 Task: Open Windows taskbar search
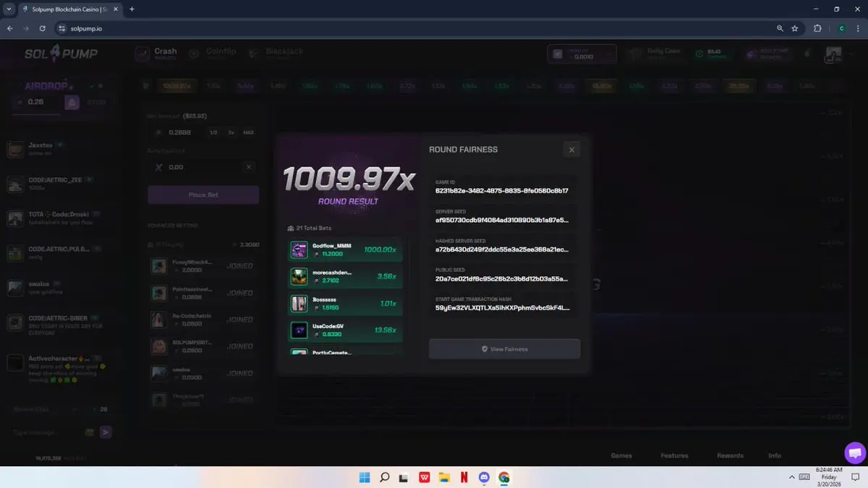(385, 477)
